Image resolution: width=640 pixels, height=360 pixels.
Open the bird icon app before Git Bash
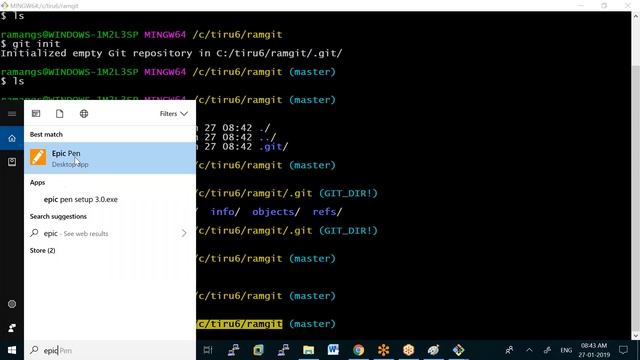point(433,350)
